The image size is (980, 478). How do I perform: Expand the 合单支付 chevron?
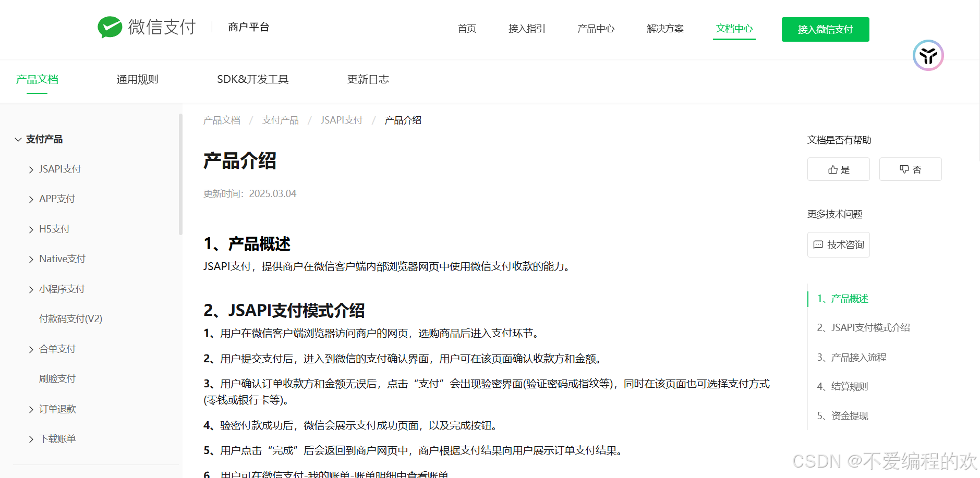point(31,350)
